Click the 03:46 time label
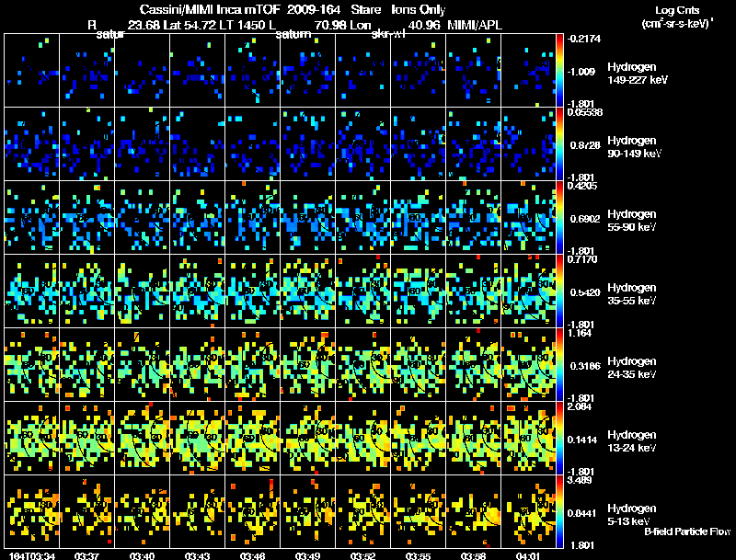The width and height of the screenshot is (736, 560). (x=252, y=556)
